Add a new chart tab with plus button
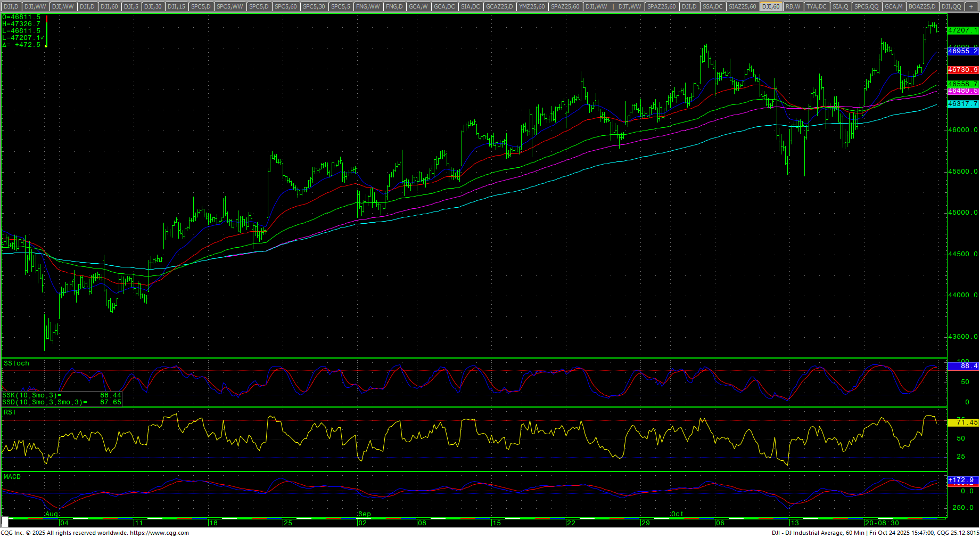980x537 pixels. coord(971,6)
